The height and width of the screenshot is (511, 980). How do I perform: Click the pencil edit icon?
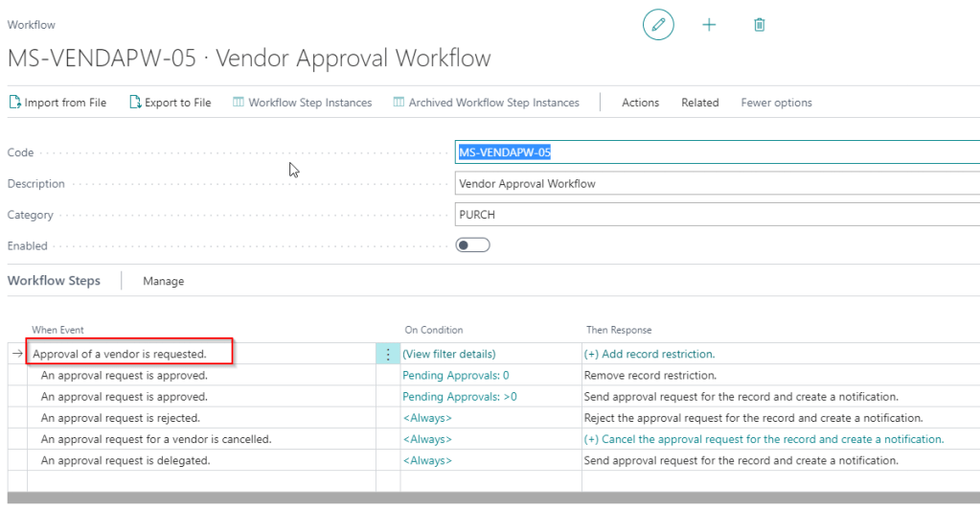658,25
